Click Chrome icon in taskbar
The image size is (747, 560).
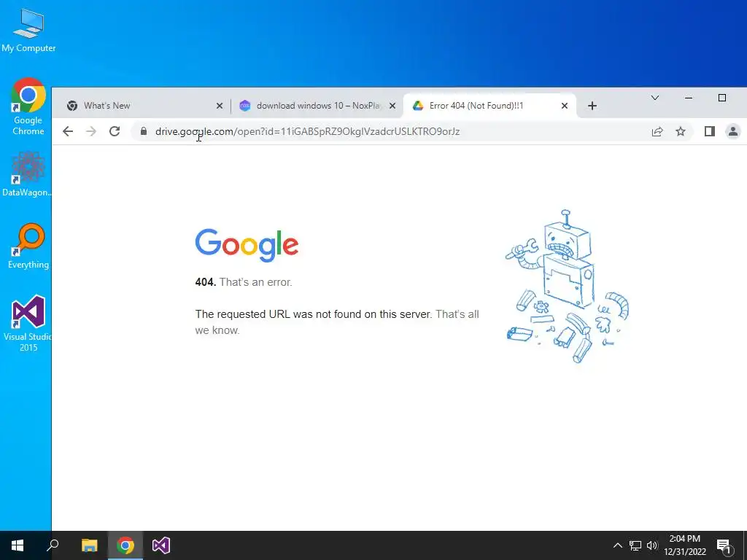[x=125, y=545]
